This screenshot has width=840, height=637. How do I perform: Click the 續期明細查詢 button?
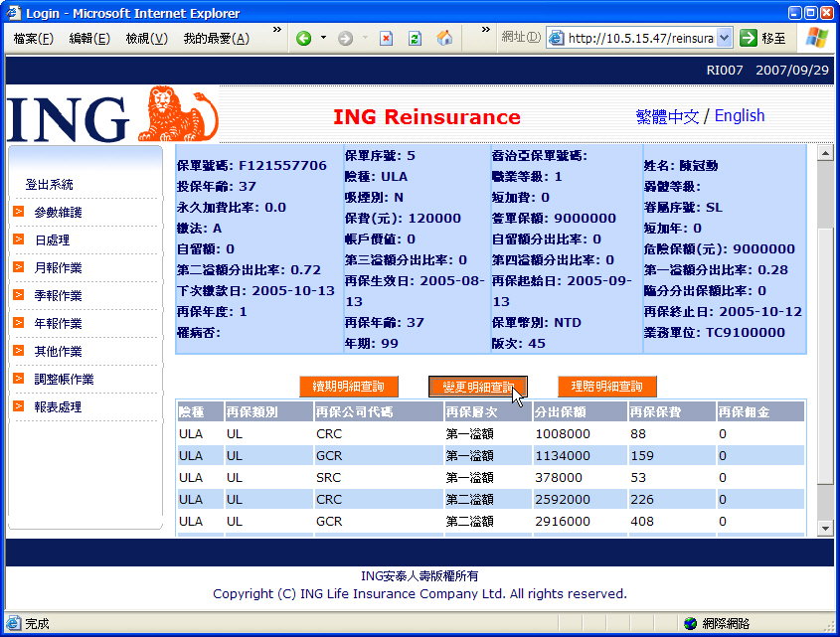(x=349, y=387)
